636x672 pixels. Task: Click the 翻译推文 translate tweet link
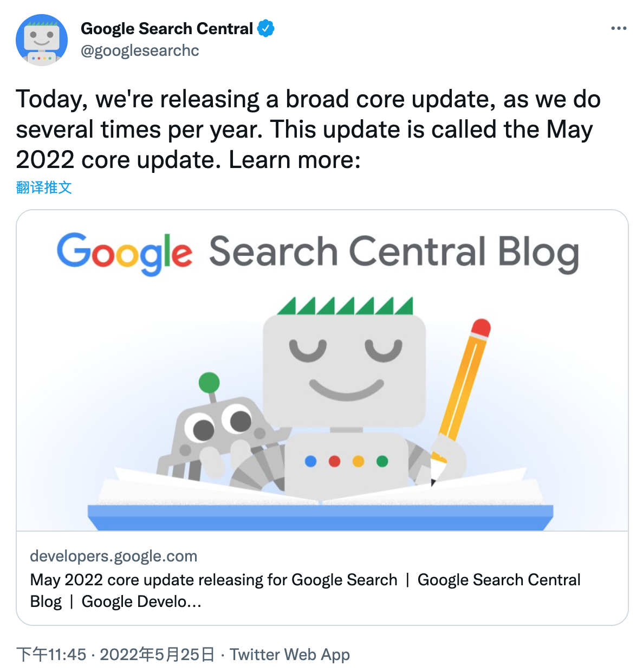(x=44, y=188)
